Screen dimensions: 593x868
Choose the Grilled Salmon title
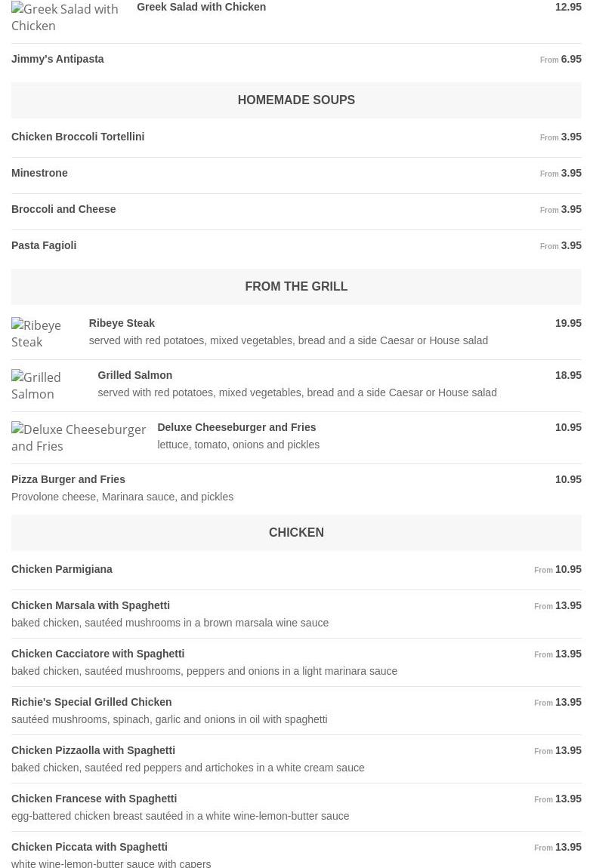[x=134, y=375]
